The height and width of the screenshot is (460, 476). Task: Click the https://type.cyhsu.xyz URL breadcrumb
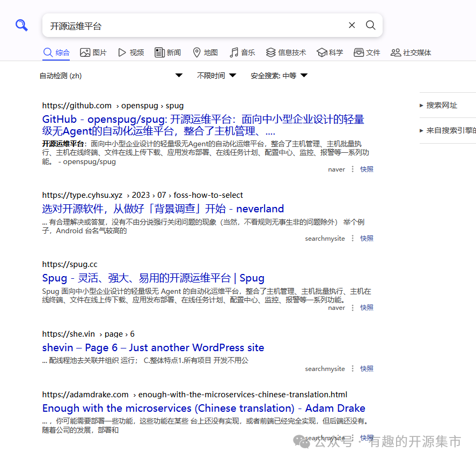coord(142,195)
